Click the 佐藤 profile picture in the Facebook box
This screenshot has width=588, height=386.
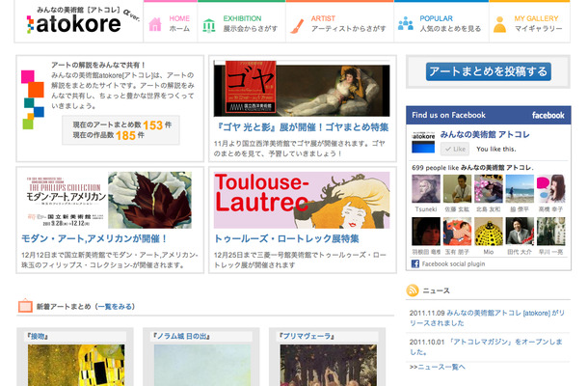457,189
